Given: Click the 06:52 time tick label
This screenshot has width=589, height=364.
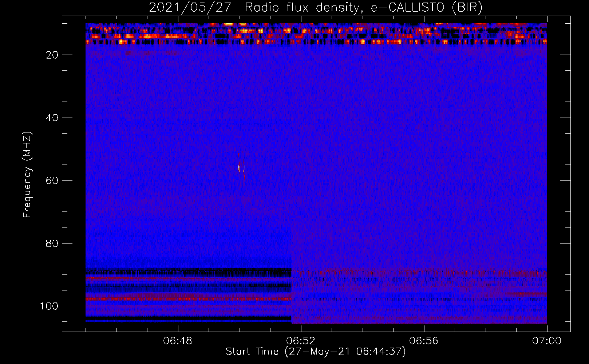Looking at the screenshot, I should click(301, 341).
